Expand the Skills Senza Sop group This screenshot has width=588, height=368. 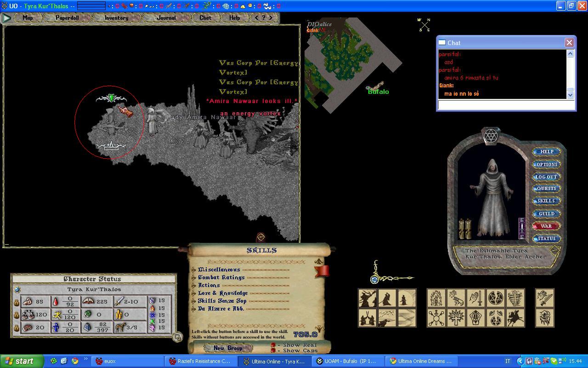click(193, 301)
